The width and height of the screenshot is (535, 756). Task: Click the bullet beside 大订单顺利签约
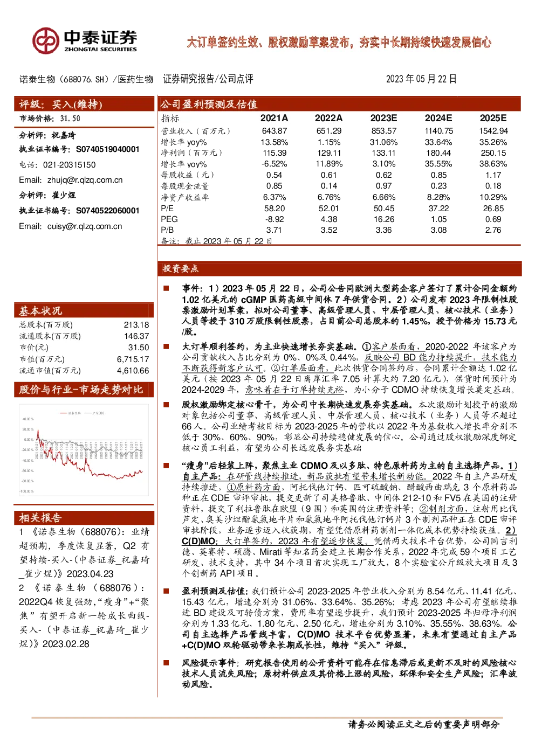(166, 346)
